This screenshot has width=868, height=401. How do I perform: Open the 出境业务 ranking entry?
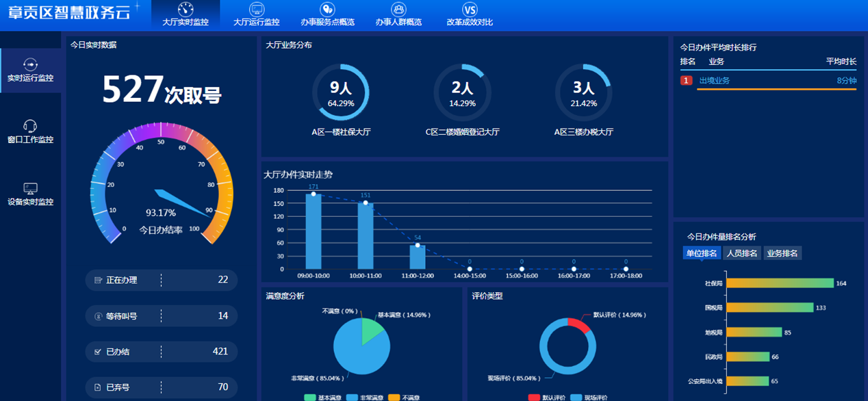tap(714, 81)
